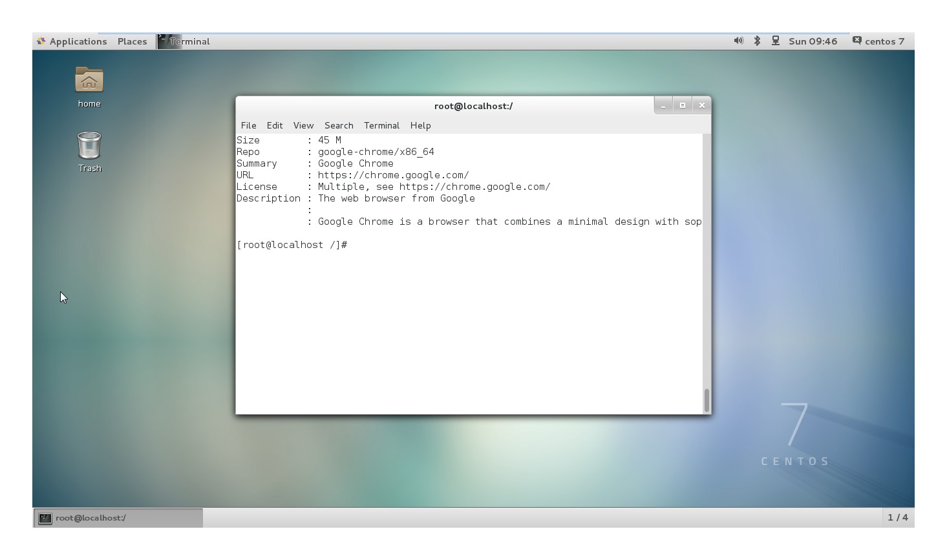Click the user session icon next to centos 7
This screenshot has width=947, height=560.
(857, 41)
